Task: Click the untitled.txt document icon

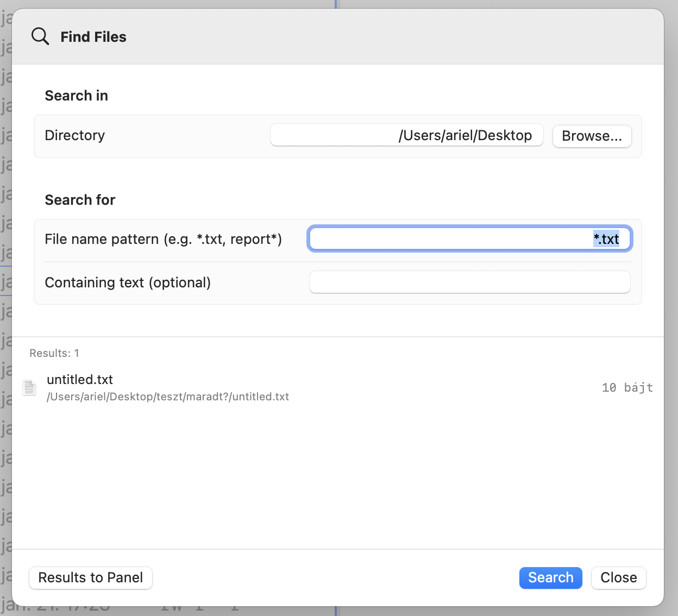Action: coord(29,388)
